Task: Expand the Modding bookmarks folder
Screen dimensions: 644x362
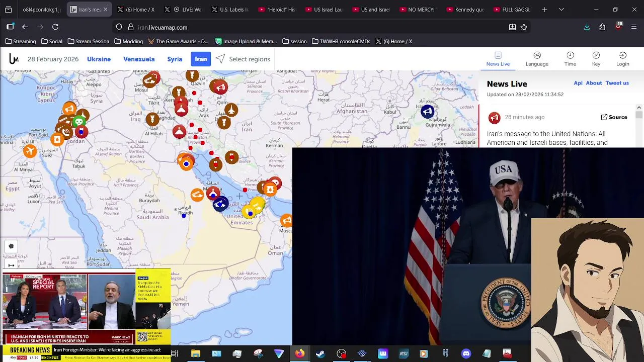Action: (x=128, y=41)
